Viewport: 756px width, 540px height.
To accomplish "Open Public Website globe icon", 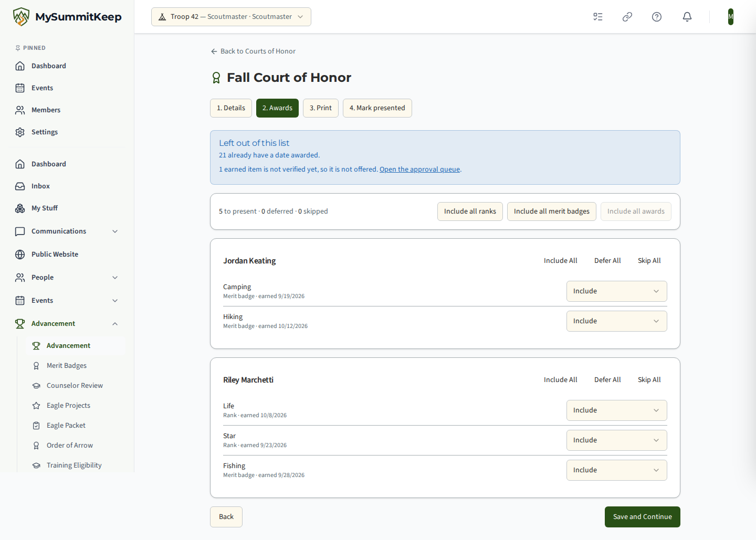I will click(x=20, y=255).
